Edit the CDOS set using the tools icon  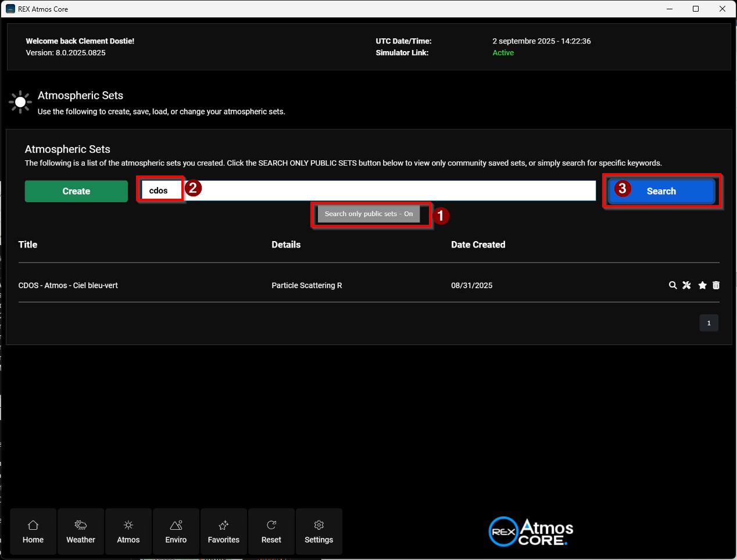tap(687, 285)
